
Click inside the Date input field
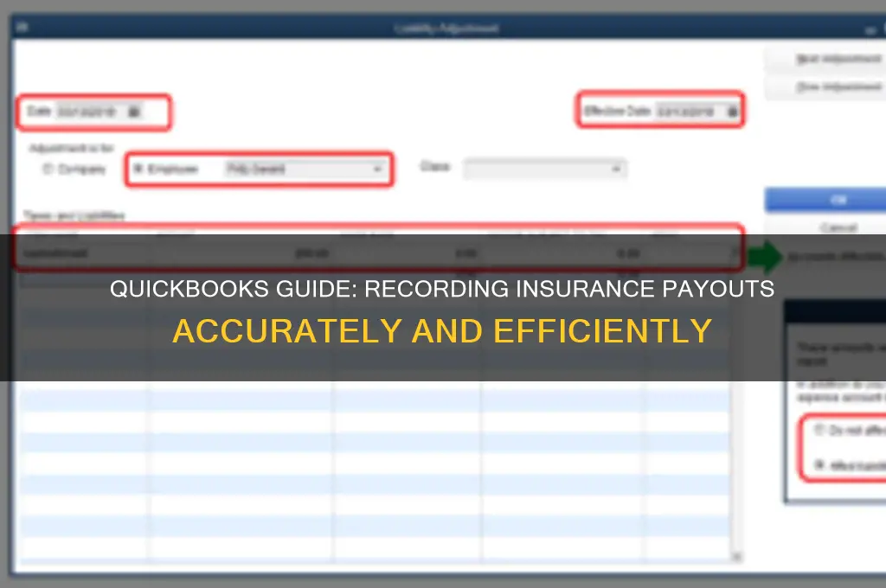click(91, 112)
